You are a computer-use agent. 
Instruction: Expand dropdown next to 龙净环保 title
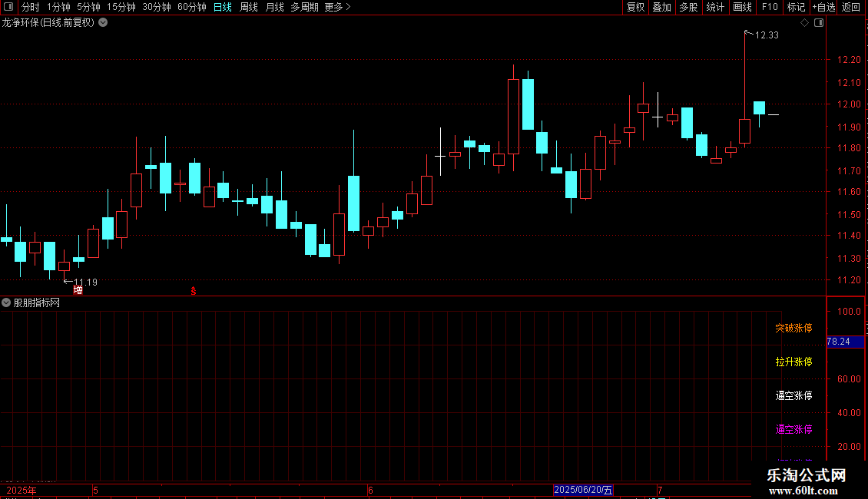tap(103, 23)
